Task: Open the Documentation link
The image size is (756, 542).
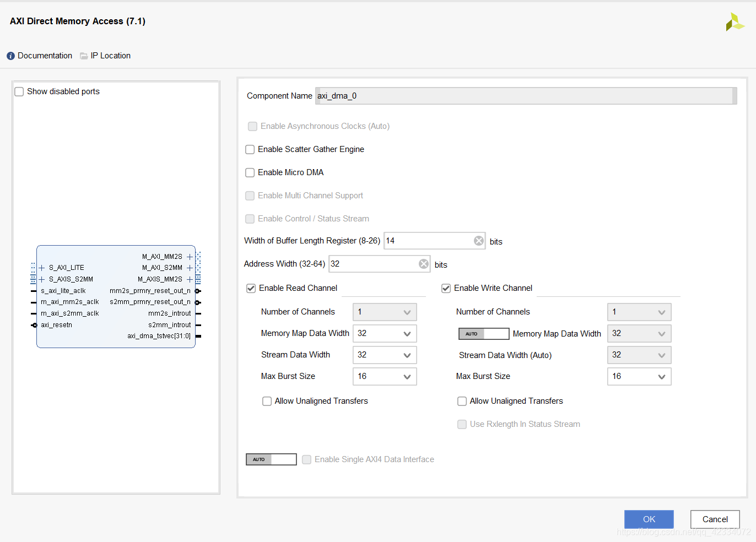Action: click(x=45, y=56)
